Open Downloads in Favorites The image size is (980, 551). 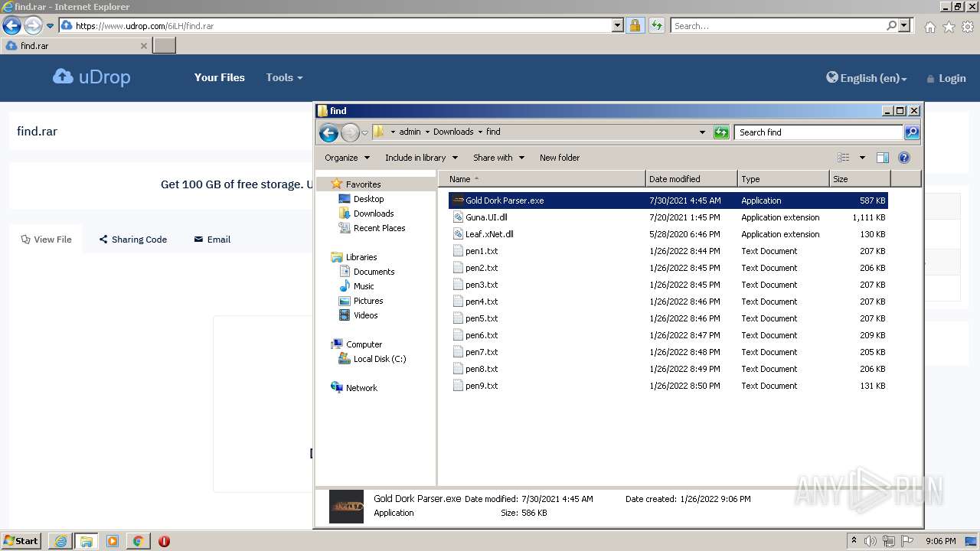tap(373, 214)
